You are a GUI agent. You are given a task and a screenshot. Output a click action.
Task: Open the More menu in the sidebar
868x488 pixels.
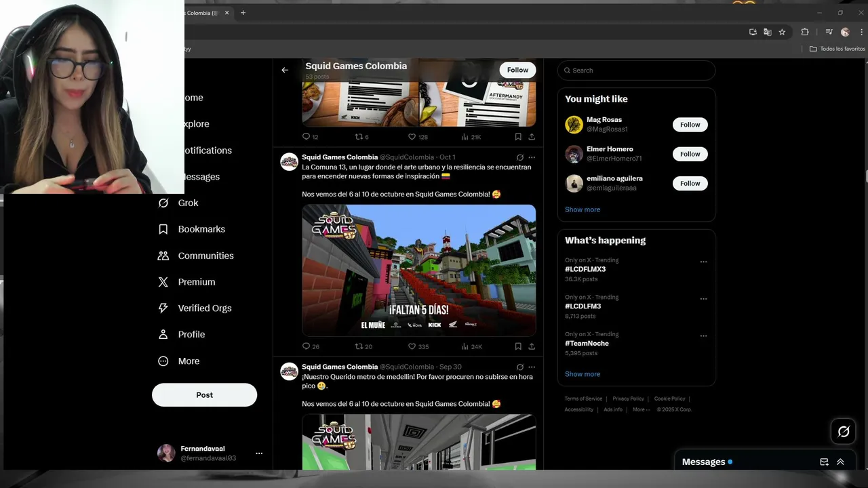click(178, 361)
